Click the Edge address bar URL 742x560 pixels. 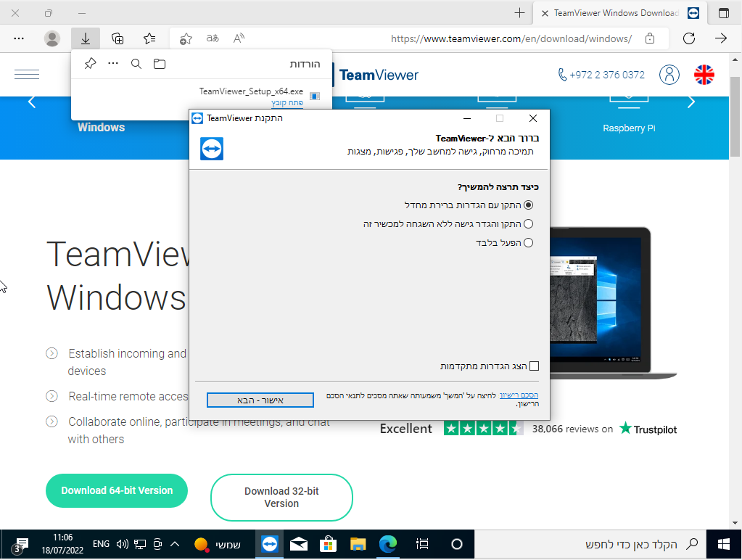click(511, 39)
